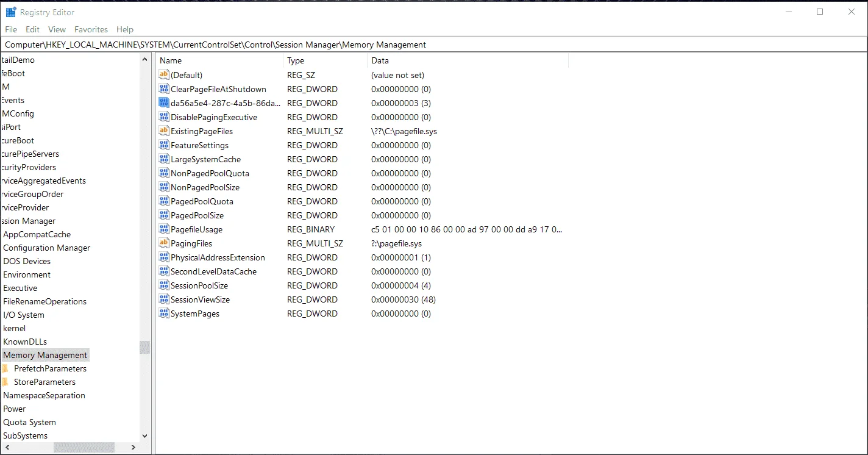Click the NonPagedPoolSize DWORD icon
868x455 pixels.
[163, 187]
